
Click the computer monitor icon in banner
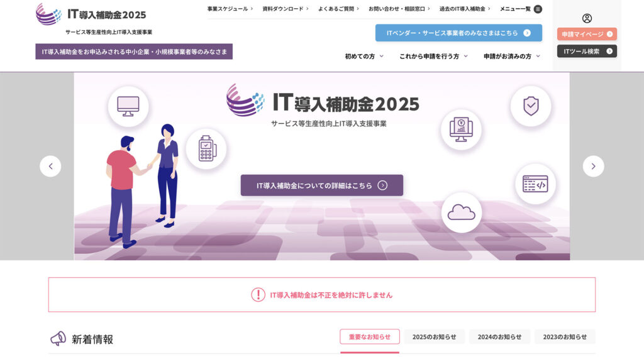click(x=128, y=106)
